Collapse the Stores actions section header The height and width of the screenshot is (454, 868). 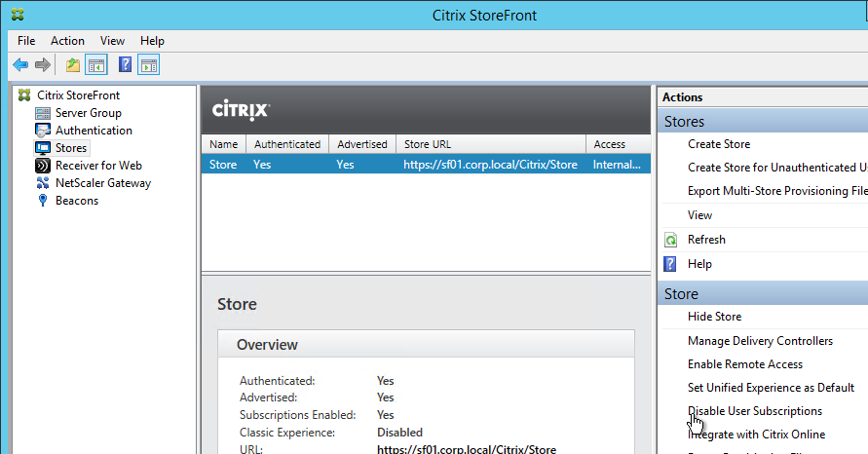763,121
